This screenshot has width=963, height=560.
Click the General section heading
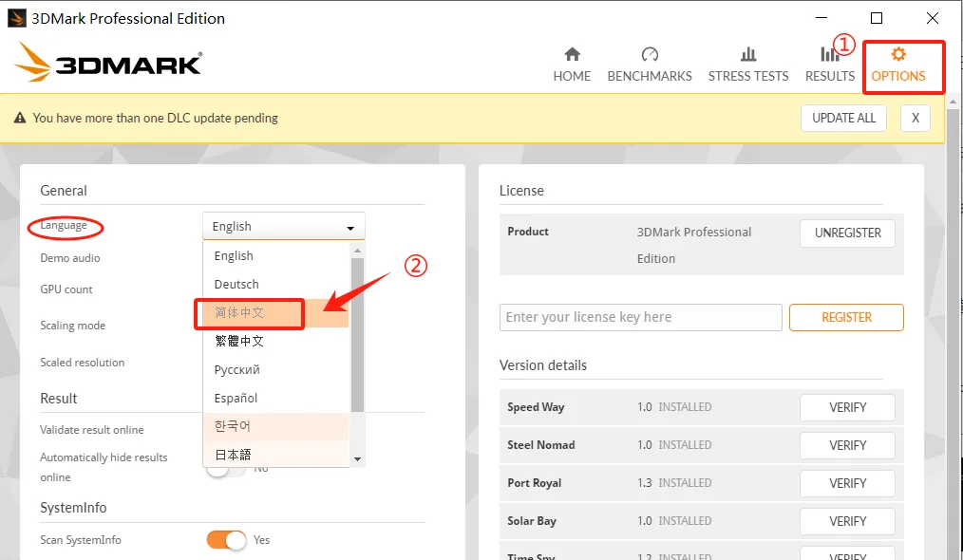64,191
